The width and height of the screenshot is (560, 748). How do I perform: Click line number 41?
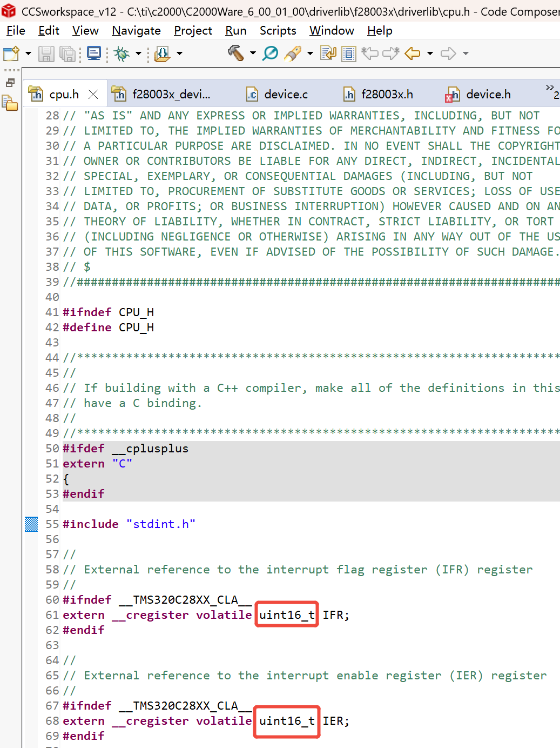point(52,312)
